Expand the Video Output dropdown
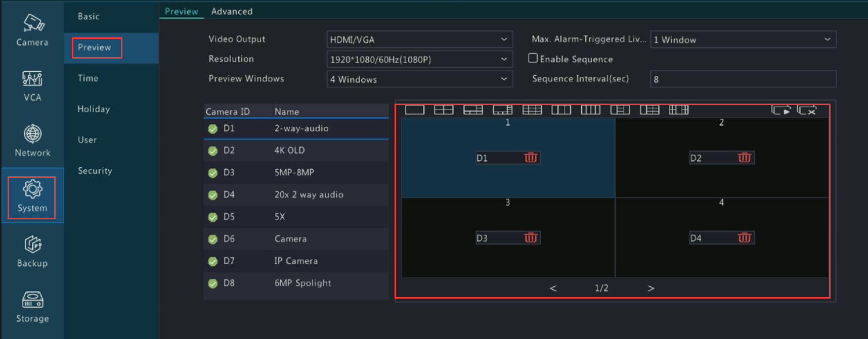Viewport: 868px width, 339px height. coord(419,39)
